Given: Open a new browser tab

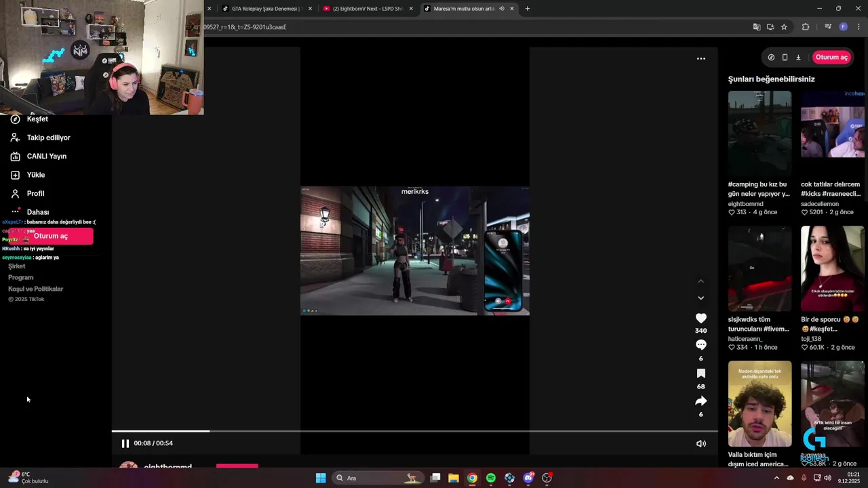Looking at the screenshot, I should (527, 9).
